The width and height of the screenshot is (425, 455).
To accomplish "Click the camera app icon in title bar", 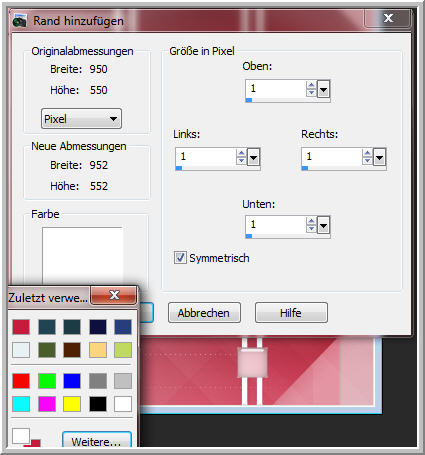I will pos(19,21).
